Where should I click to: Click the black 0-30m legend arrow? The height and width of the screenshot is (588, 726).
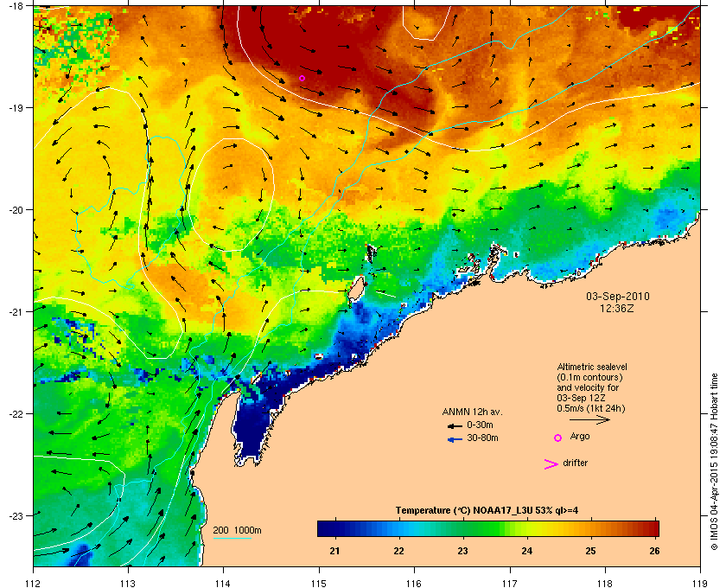(x=455, y=425)
